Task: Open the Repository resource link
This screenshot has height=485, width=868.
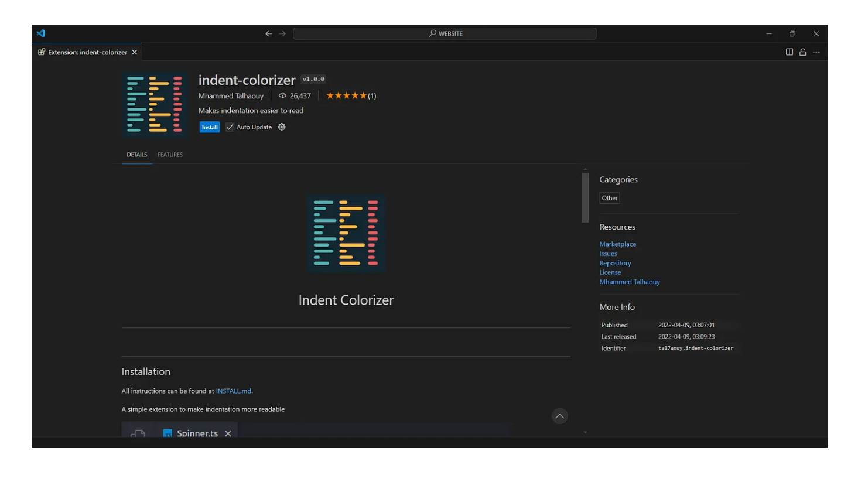Action: (615, 263)
